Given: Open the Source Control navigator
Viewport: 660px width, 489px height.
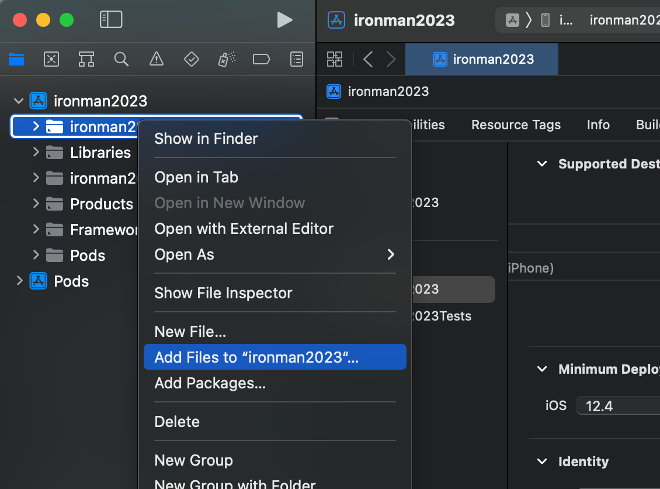Looking at the screenshot, I should tap(51, 59).
